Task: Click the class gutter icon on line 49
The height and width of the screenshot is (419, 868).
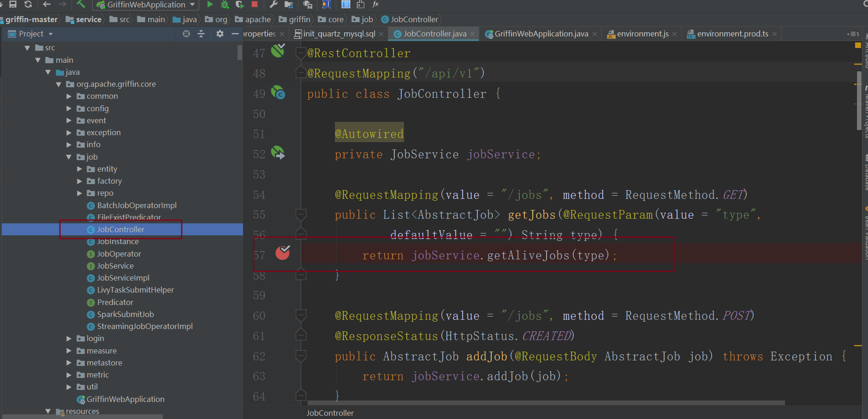Action: point(278,92)
